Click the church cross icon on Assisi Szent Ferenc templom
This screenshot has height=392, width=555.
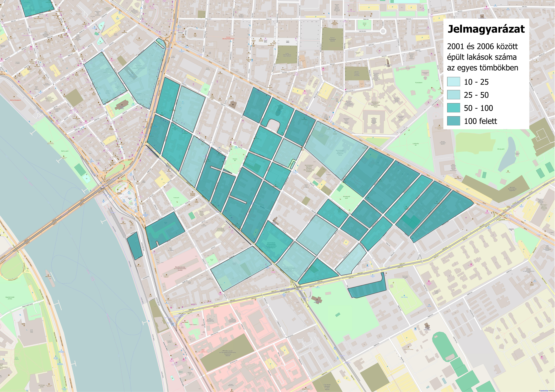point(122,105)
